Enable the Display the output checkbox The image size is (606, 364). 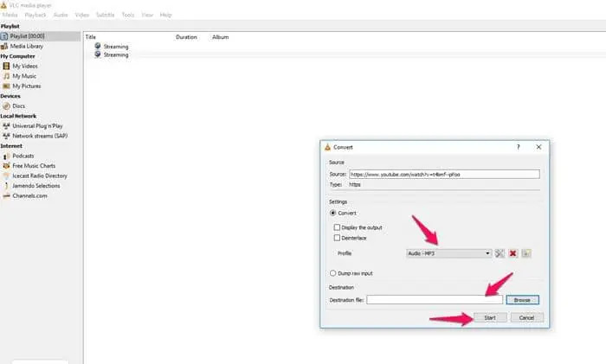pyautogui.click(x=337, y=227)
